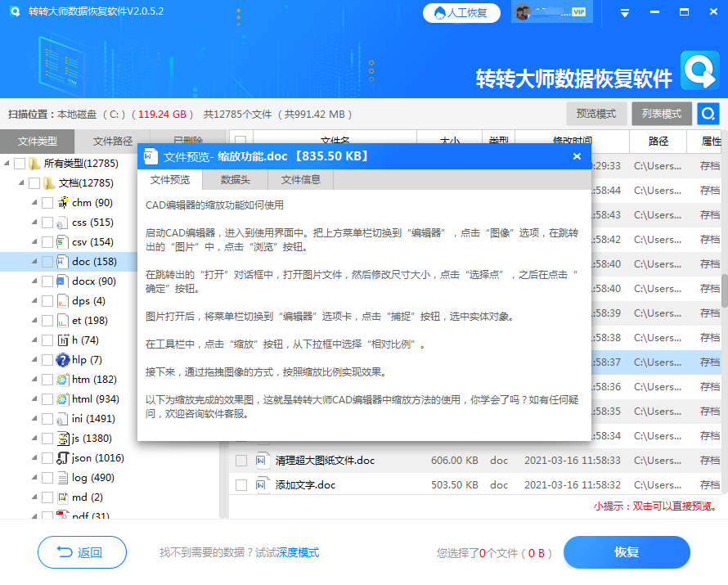Collapse the 所有类型 tree node

coord(8,163)
